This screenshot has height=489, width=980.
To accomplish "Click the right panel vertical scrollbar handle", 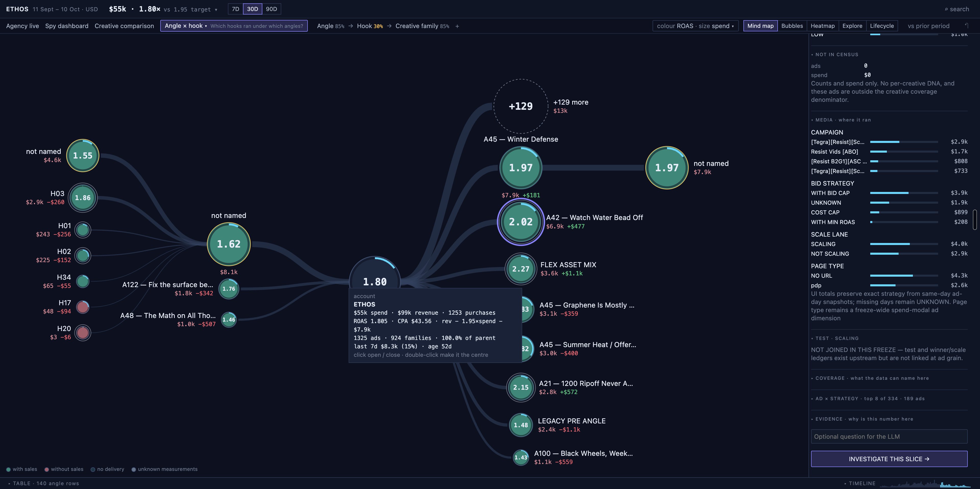I will point(975,219).
